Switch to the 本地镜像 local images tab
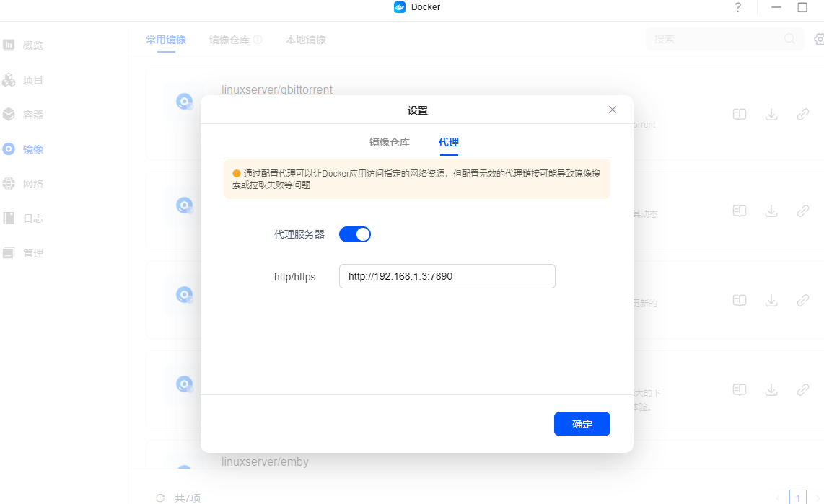 (x=305, y=40)
